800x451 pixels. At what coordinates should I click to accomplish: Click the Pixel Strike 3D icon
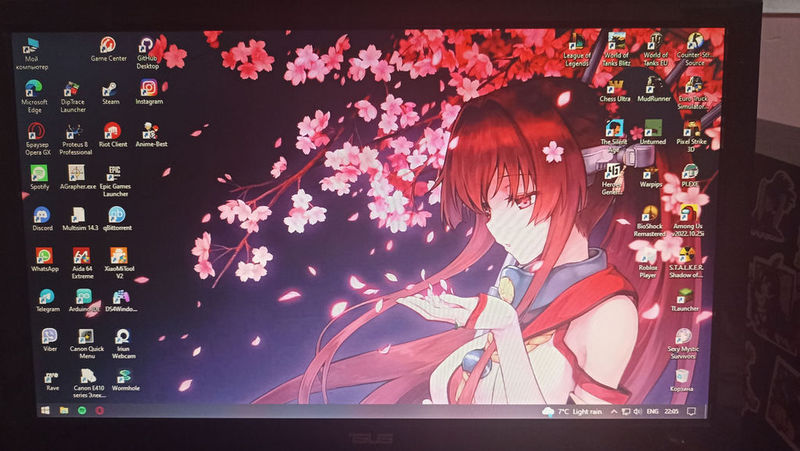pos(691,136)
